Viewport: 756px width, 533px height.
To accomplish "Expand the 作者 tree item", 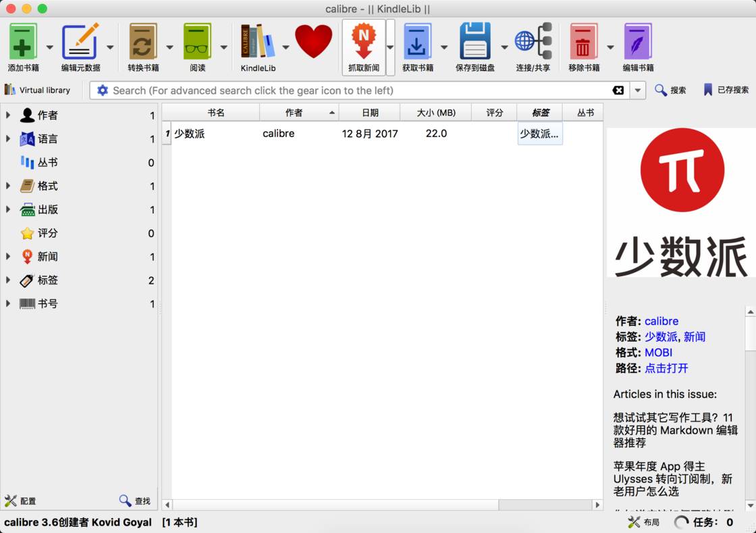I will pyautogui.click(x=8, y=116).
